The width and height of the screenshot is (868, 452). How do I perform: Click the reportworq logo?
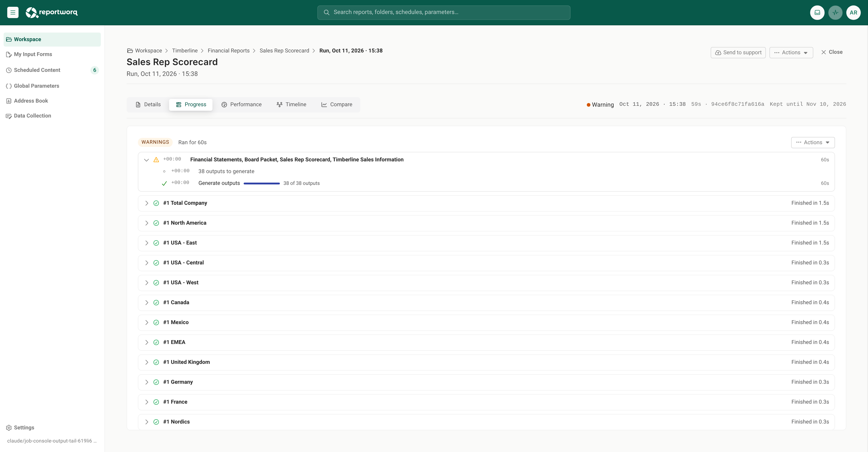52,12
